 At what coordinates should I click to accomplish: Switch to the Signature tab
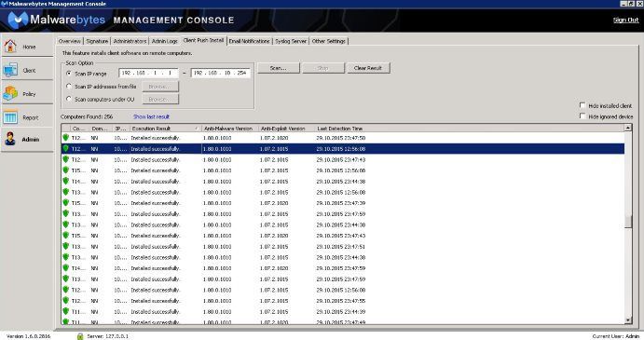point(97,41)
